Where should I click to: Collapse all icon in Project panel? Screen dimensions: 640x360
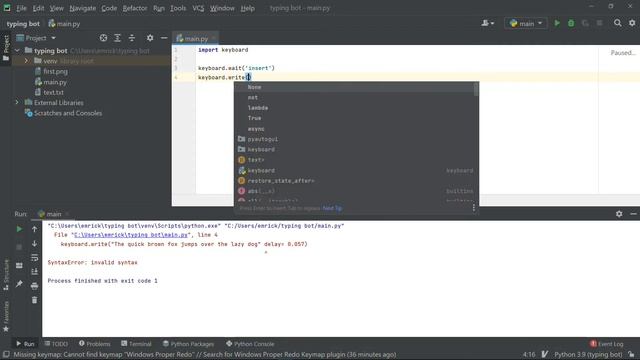point(131,38)
